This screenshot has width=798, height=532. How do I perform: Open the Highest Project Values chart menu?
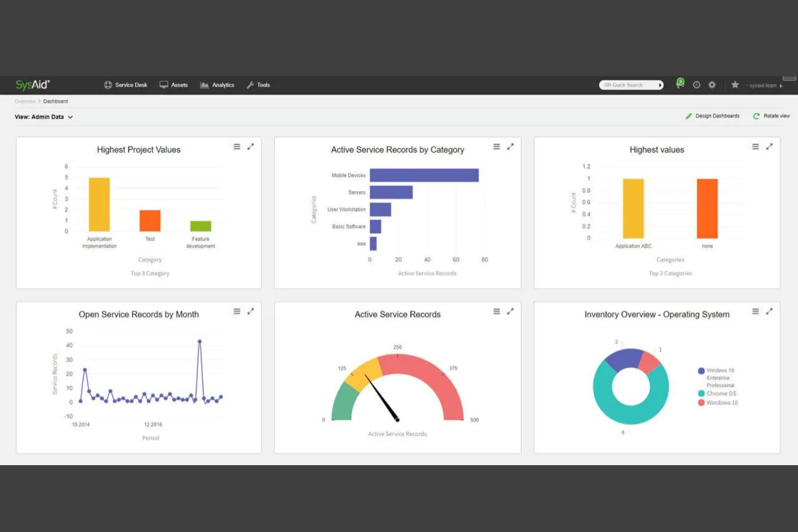tap(237, 146)
